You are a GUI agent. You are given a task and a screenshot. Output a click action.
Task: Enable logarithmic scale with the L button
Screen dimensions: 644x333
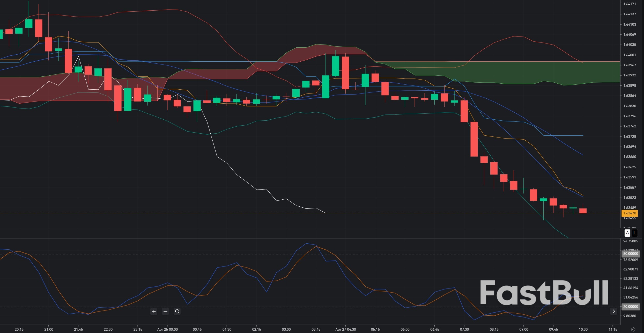[x=635, y=233]
